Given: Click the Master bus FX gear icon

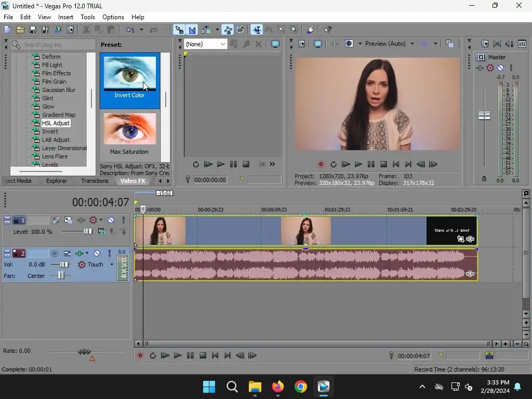Looking at the screenshot, I should click(490, 68).
